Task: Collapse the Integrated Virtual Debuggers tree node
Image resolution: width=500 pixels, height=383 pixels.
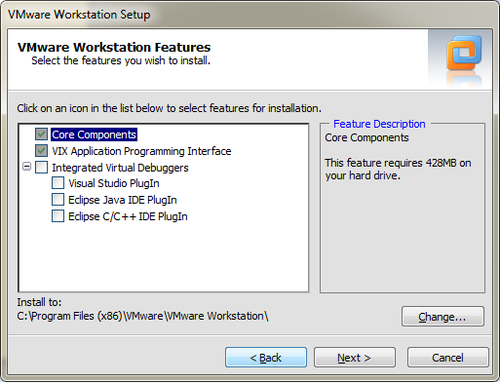Action: click(27, 166)
